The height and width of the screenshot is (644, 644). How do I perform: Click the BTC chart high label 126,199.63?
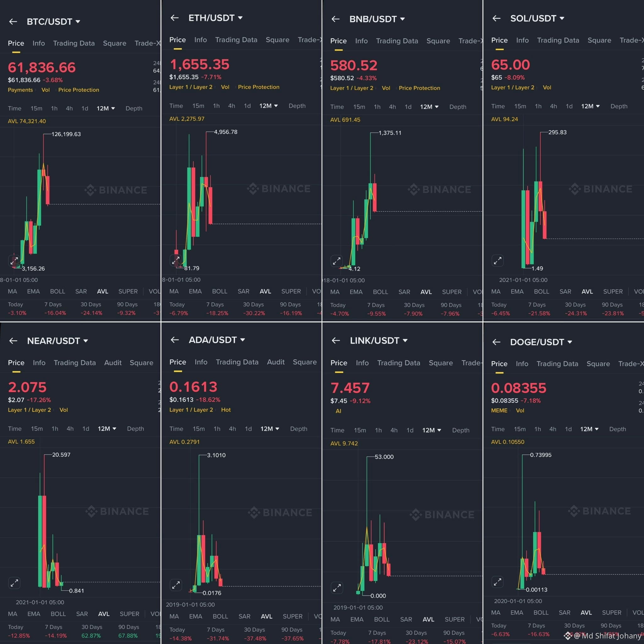tap(66, 134)
